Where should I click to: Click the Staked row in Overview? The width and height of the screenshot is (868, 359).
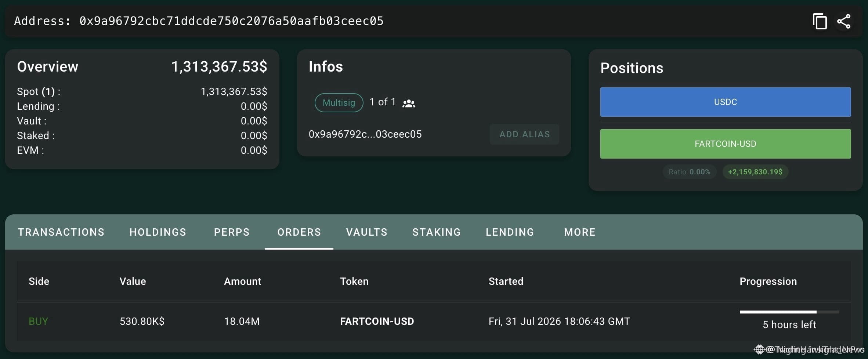coord(142,136)
